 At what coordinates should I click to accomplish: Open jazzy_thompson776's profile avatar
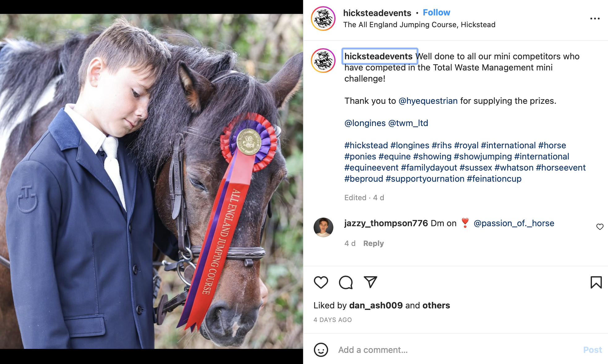tap(323, 227)
